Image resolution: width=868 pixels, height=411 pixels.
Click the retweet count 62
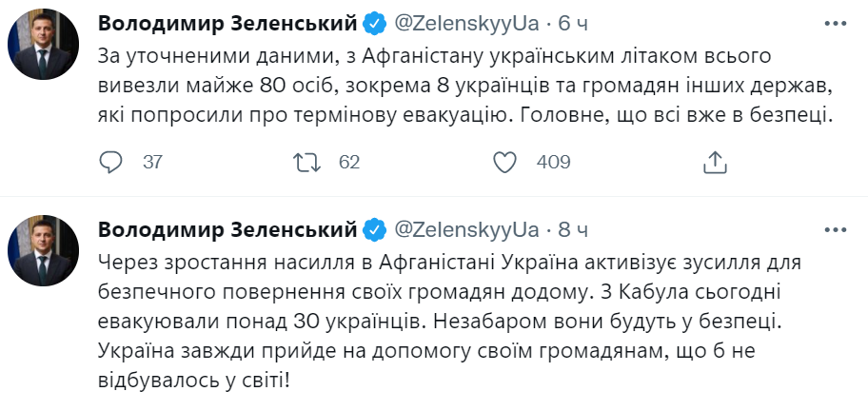tap(349, 163)
